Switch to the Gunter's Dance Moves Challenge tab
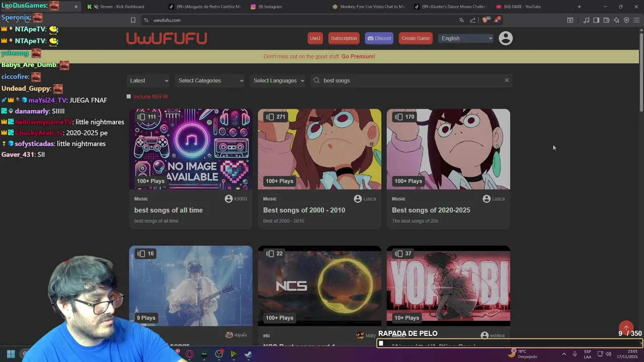 [450, 7]
